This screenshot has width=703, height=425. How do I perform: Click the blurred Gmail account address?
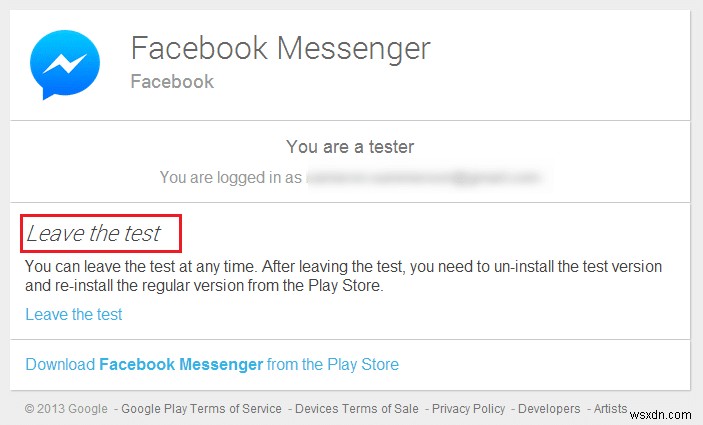coord(423,178)
